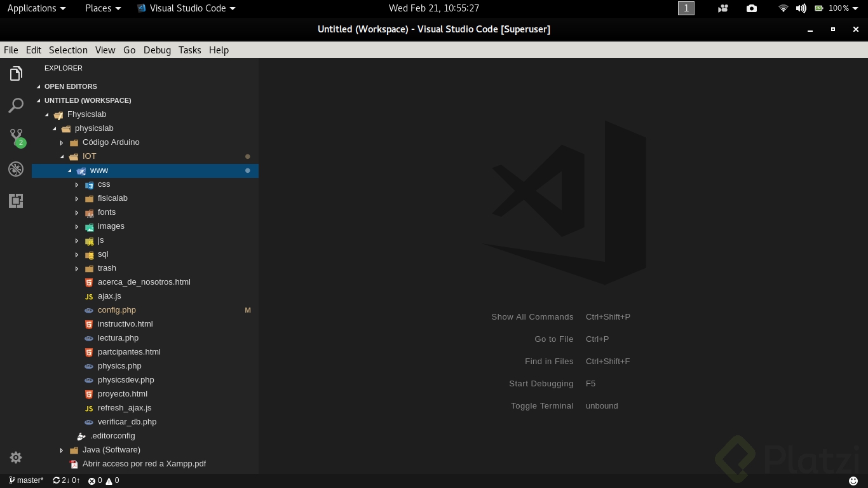Click the video recorder icon in top panel
This screenshot has width=868, height=488.
[723, 8]
